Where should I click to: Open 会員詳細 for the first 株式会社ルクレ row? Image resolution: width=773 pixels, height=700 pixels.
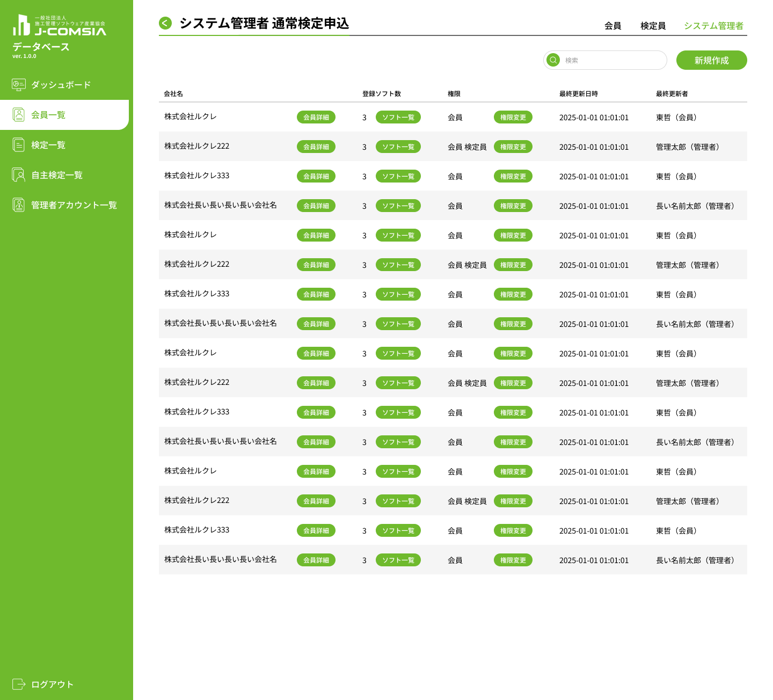316,117
